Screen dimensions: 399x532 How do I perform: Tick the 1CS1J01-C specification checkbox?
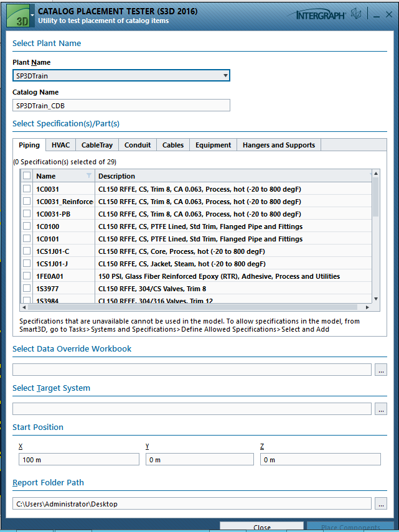[27, 251]
